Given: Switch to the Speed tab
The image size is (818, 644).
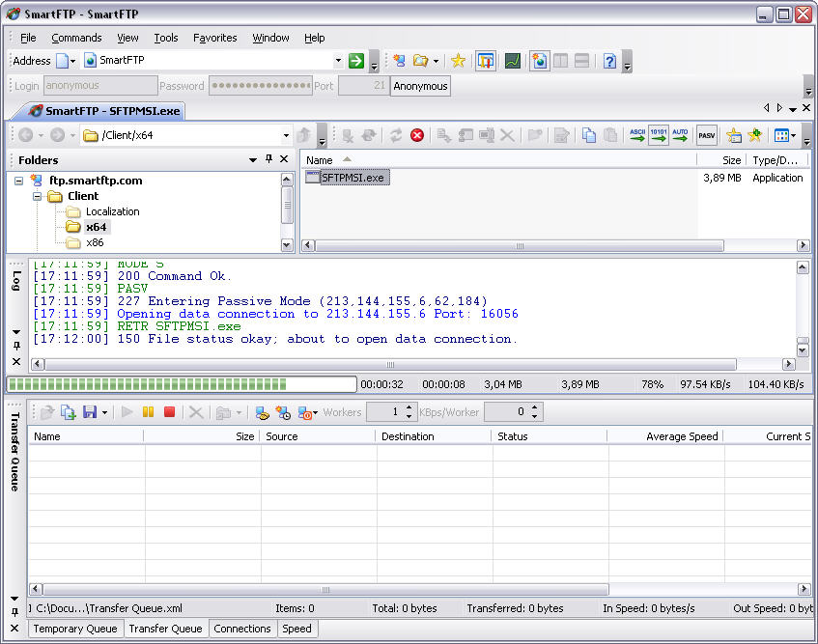Looking at the screenshot, I should [296, 629].
